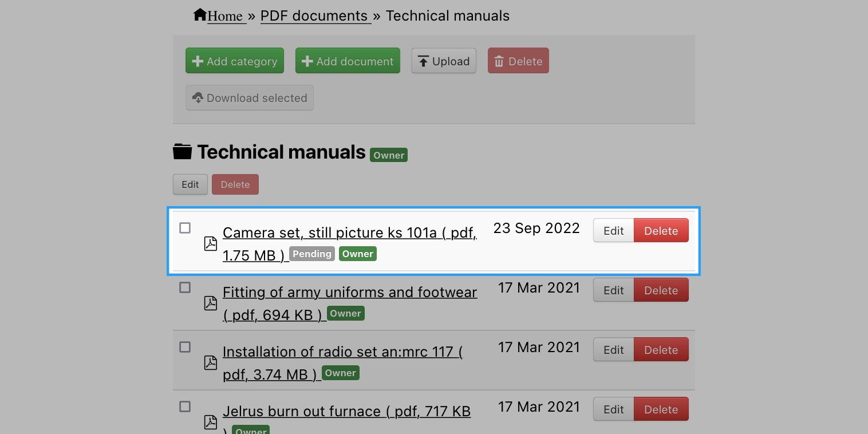Click the PDF icon beside Camera set document
868x434 pixels.
[x=211, y=243]
